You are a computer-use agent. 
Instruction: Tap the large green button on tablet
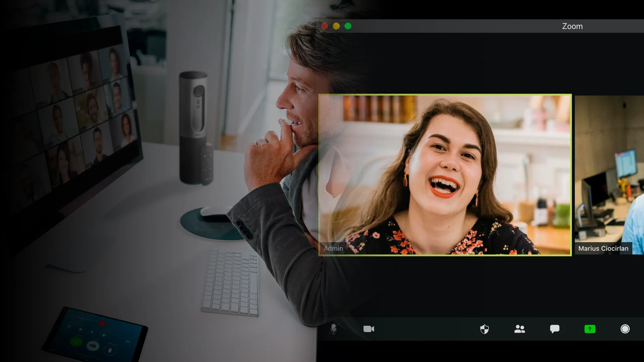76,341
